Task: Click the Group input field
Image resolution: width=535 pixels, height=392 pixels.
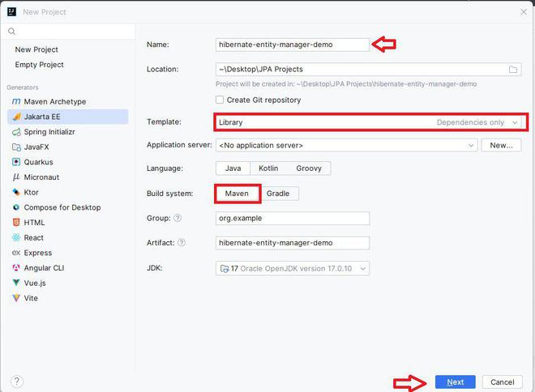Action: [x=293, y=218]
